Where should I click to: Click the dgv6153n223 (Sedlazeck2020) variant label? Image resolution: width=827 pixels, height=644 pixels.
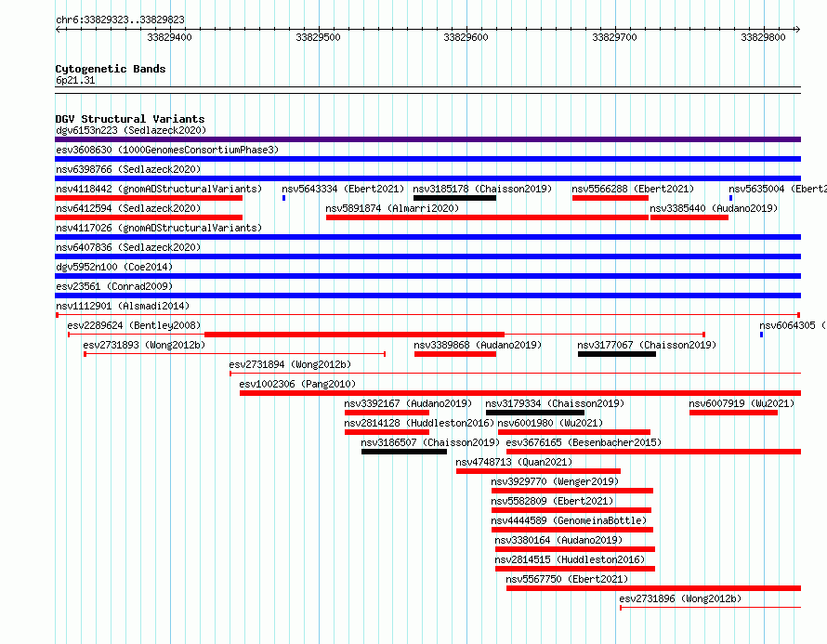(131, 130)
